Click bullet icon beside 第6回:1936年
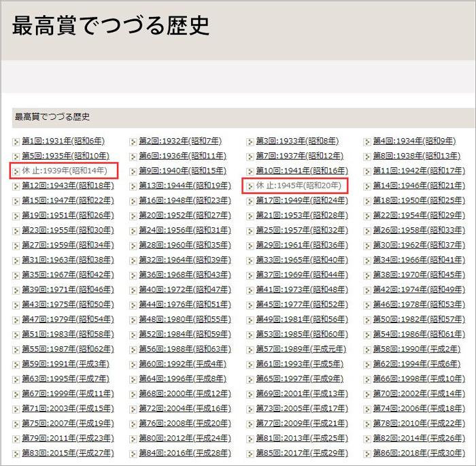The width and height of the screenshot is (476, 466). (x=133, y=156)
